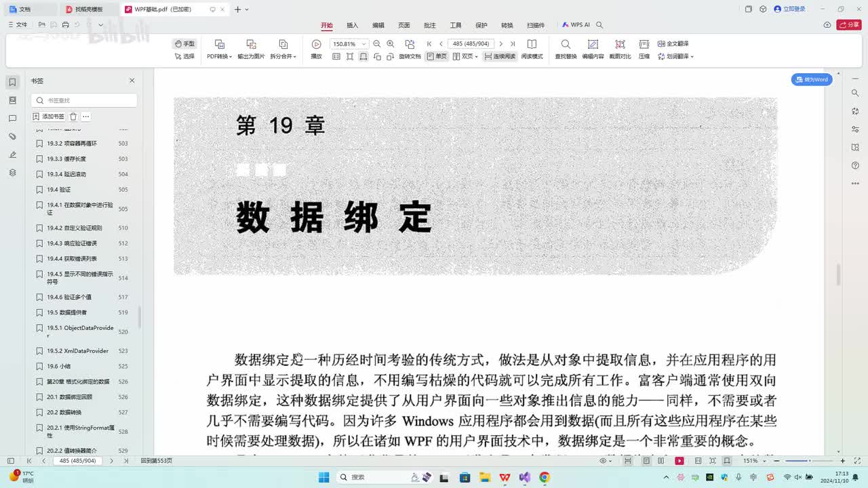The width and height of the screenshot is (868, 488).
Task: Open the layers panel icon in sidebar
Action: click(12, 173)
